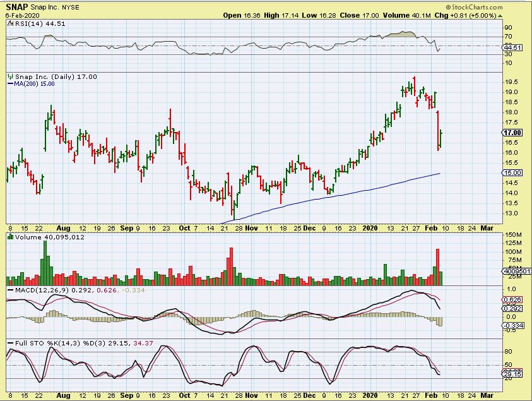Click the 80 level label on the stochastic axis
The height and width of the screenshot is (401, 532).
(x=508, y=352)
